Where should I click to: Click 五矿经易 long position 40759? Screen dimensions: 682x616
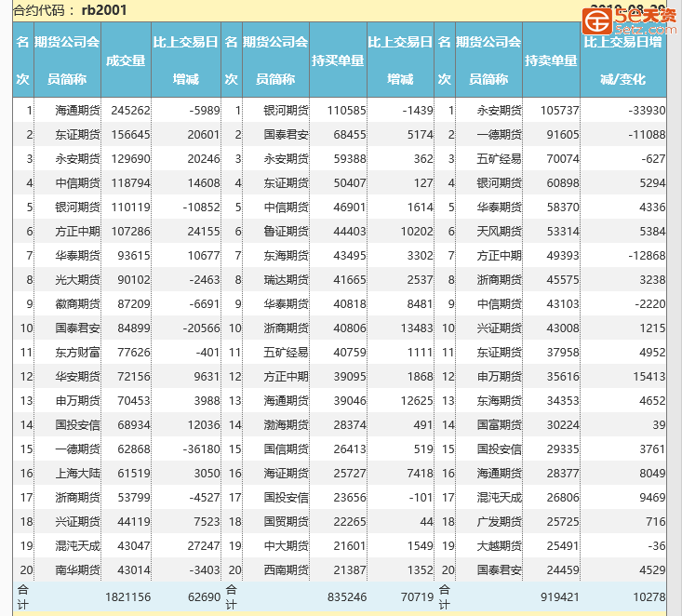(350, 353)
